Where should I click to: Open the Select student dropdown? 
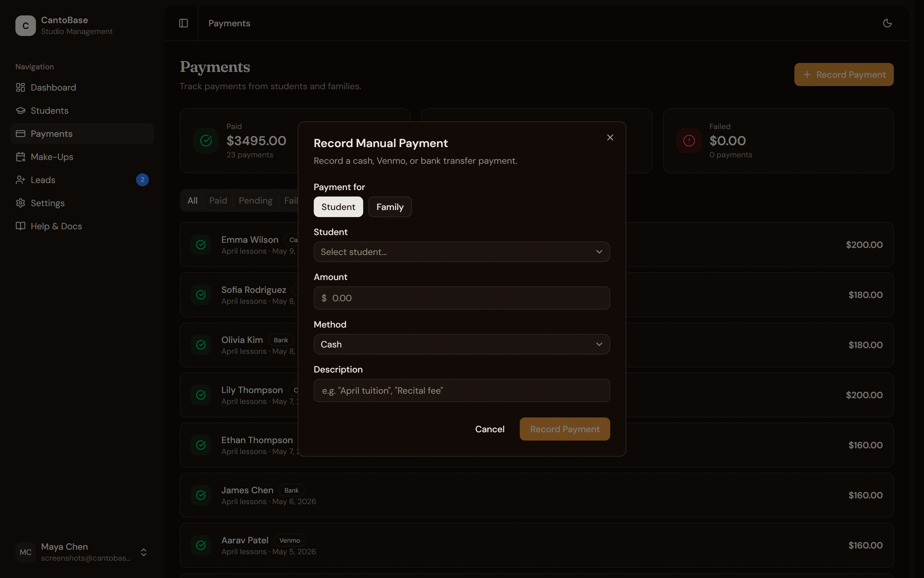click(x=462, y=252)
